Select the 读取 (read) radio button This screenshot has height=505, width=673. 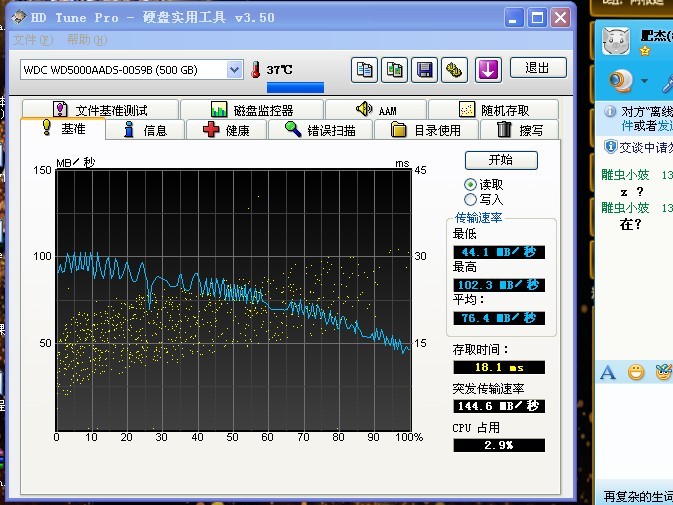coord(471,185)
